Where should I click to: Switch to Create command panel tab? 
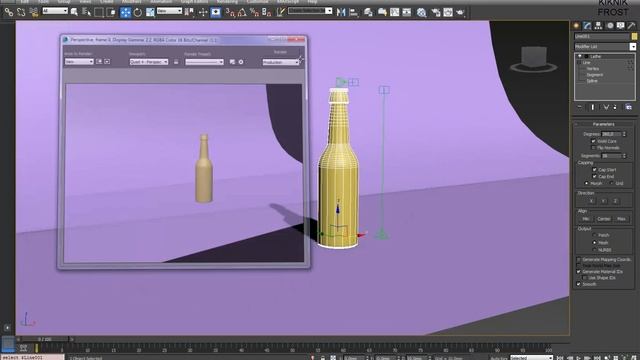pos(576,26)
